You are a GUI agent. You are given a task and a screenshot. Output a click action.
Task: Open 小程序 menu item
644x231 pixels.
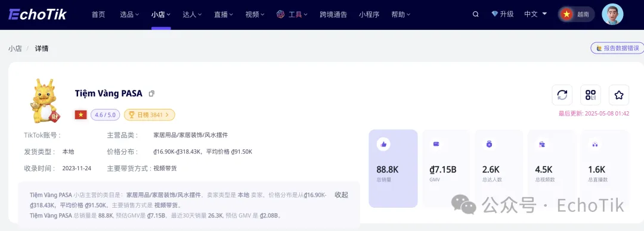point(369,14)
